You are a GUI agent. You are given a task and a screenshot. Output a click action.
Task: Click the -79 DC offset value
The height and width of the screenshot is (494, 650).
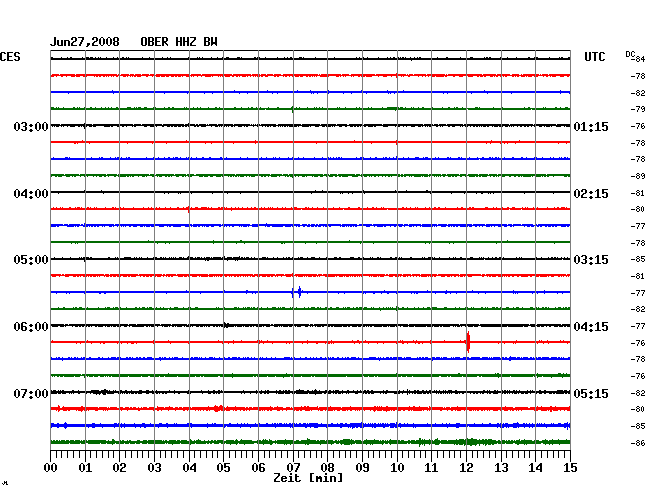[638, 109]
